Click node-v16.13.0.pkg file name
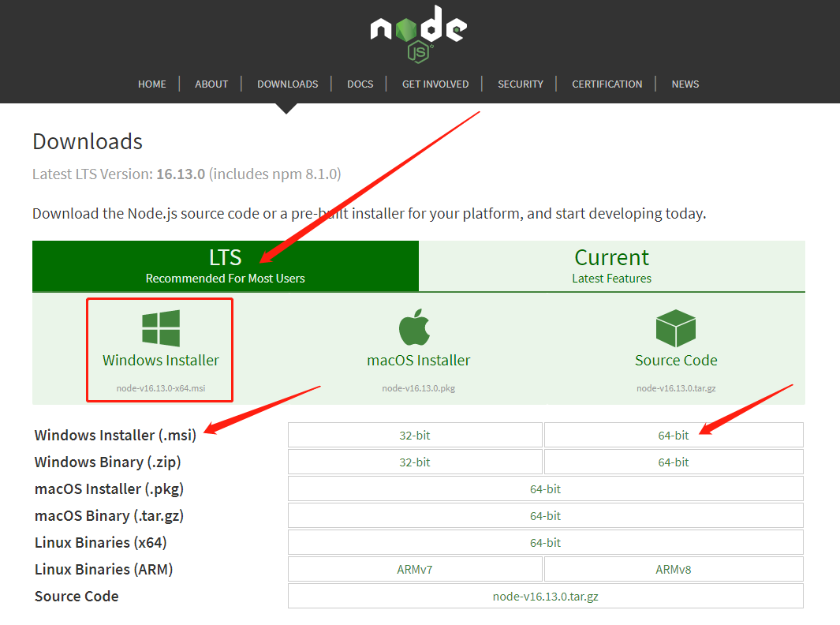This screenshot has height=625, width=840. click(x=418, y=388)
